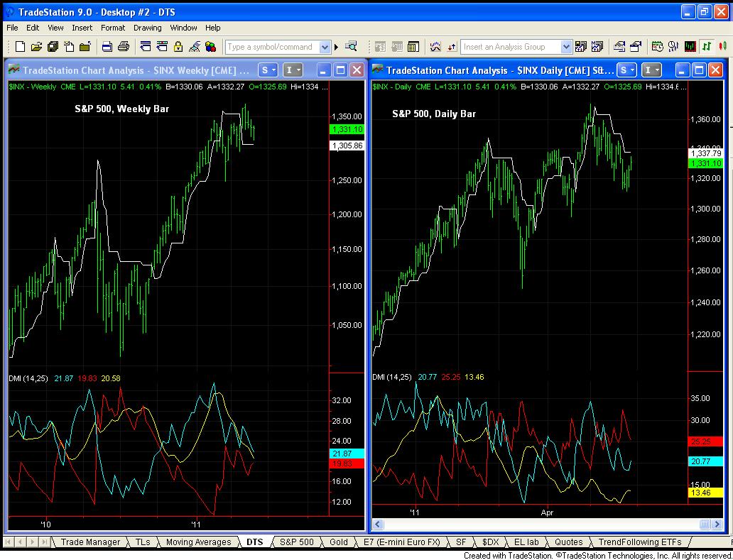Click the second stacked-windows arrow icon

click(162, 46)
